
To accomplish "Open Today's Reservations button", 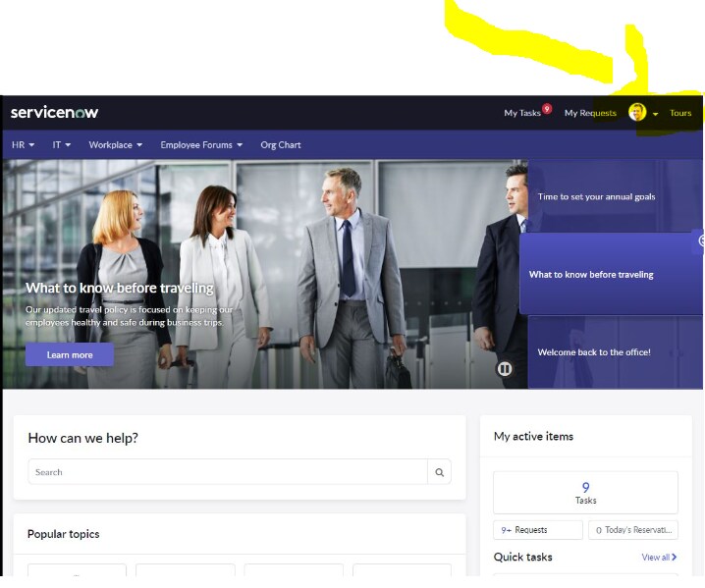I will (633, 530).
